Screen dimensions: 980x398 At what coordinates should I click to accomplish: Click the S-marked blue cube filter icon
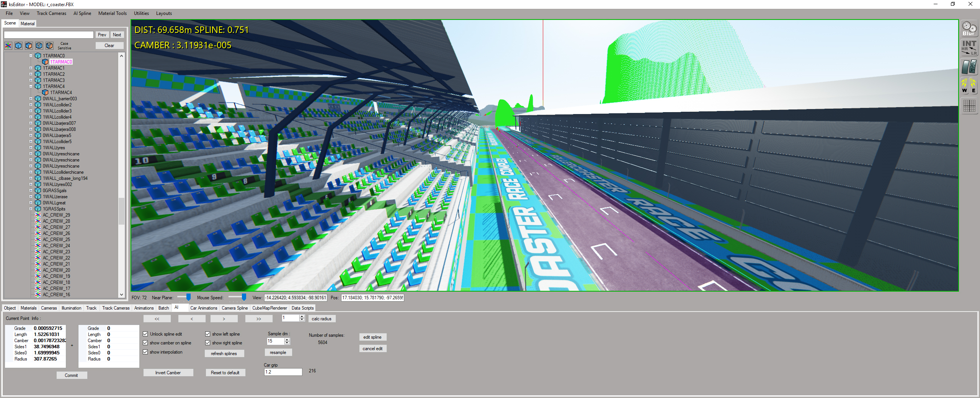[x=39, y=46]
